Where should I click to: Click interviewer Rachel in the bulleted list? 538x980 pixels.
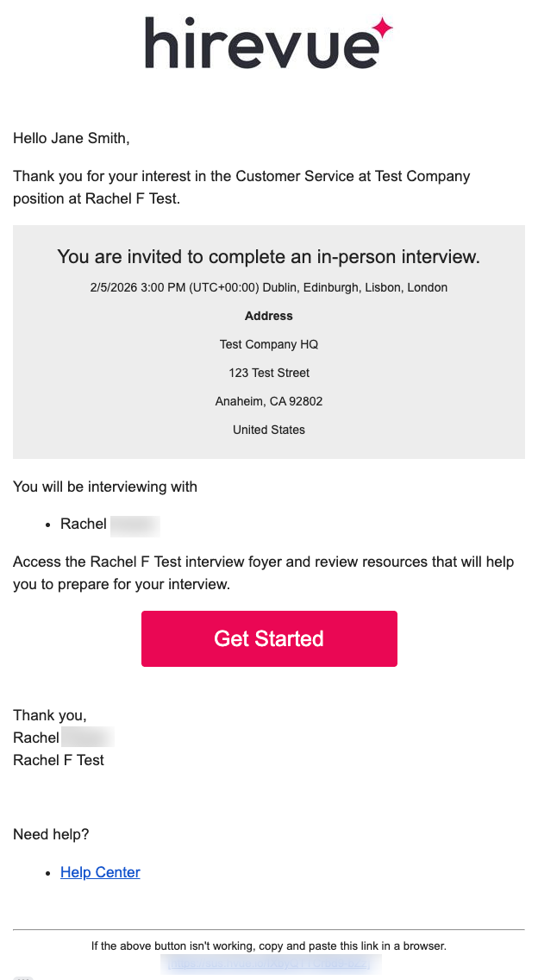(84, 524)
